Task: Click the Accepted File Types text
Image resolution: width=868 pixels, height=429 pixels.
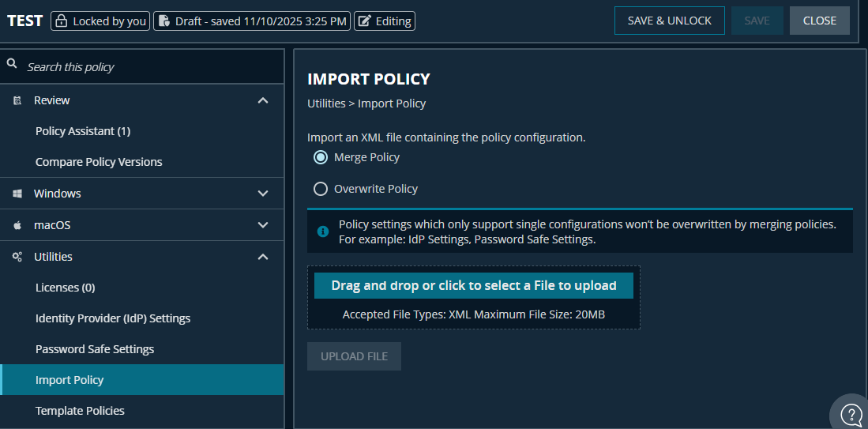Action: pyautogui.click(x=474, y=314)
